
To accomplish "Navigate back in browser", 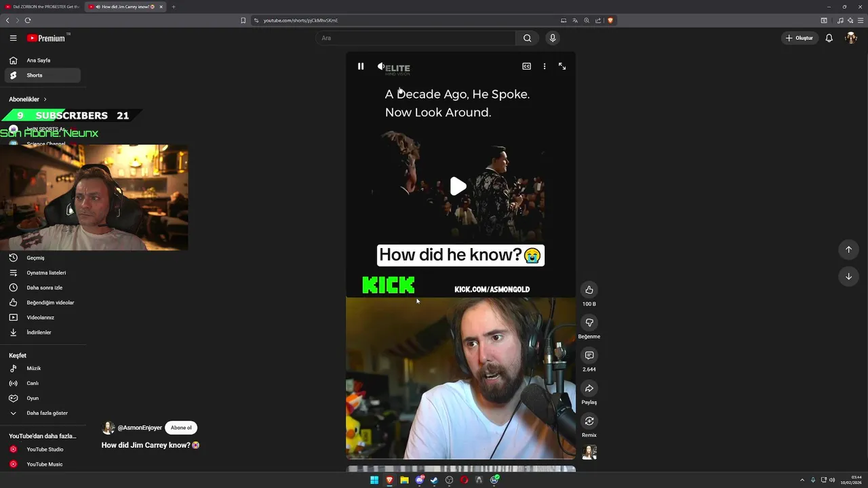I will (7, 20).
